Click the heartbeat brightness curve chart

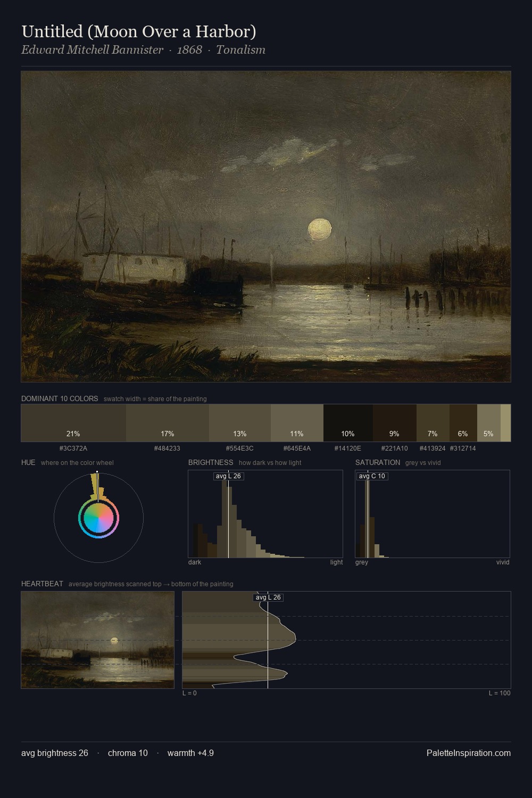(346, 640)
